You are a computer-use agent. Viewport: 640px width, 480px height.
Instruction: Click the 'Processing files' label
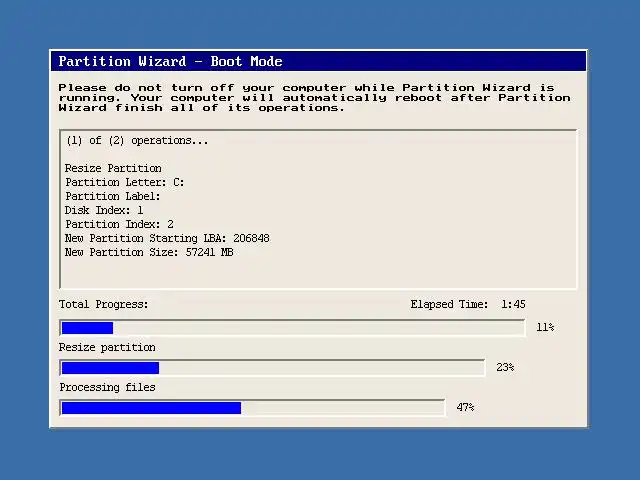tap(107, 387)
